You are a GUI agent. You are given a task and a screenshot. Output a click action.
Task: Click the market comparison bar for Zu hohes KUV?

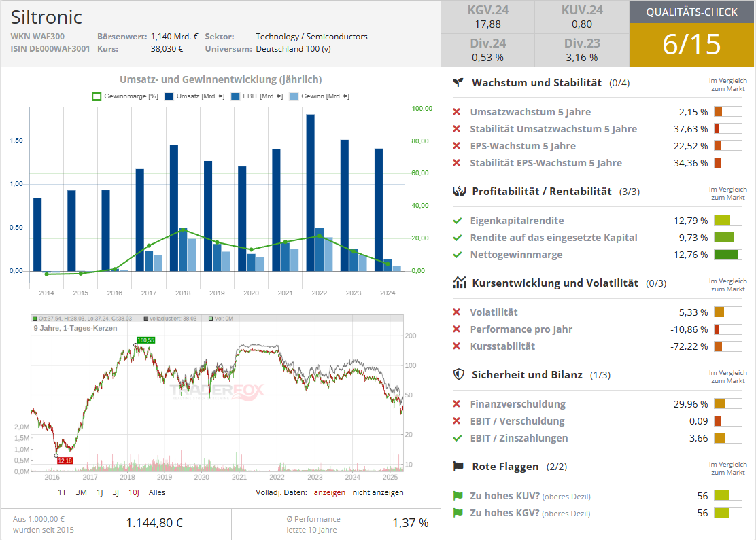[728, 496]
